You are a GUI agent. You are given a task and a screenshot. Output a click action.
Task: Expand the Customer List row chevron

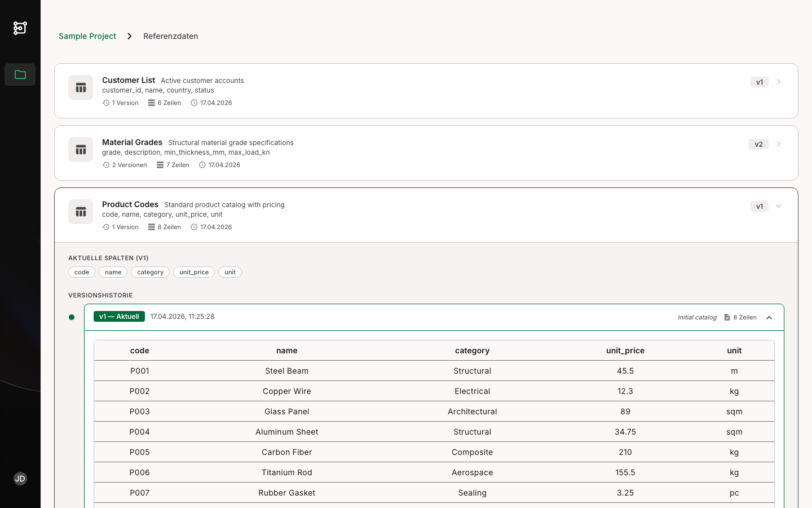click(779, 82)
